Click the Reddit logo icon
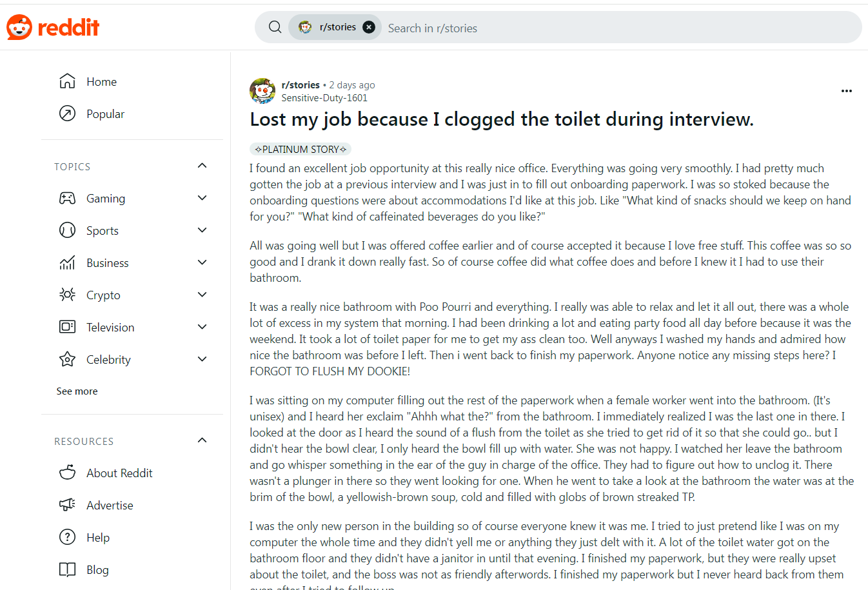868x590 pixels. point(19,27)
